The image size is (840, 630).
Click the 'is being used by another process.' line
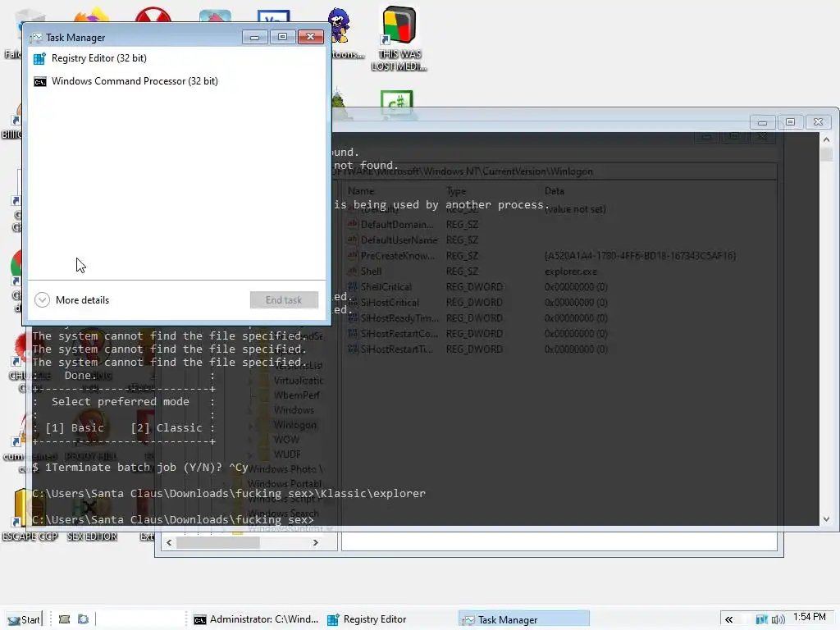(x=441, y=204)
